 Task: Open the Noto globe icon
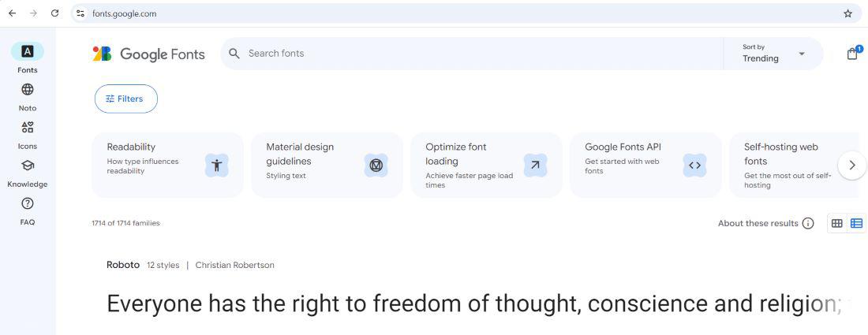tap(27, 90)
